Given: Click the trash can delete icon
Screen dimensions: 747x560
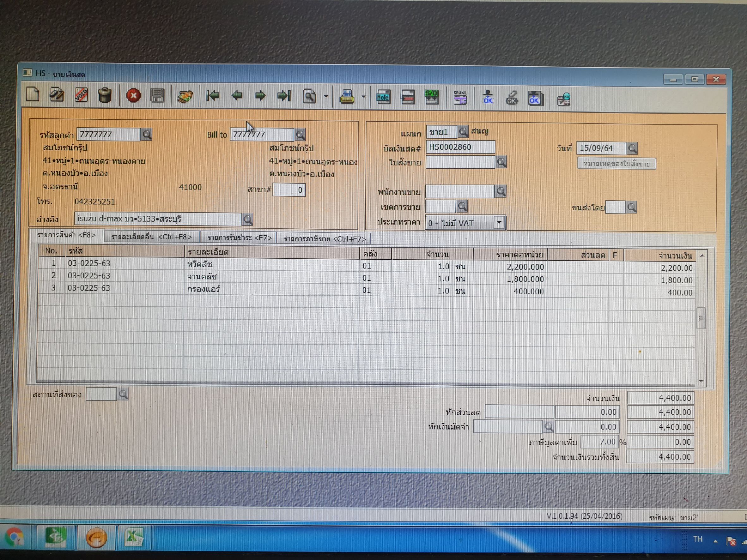Looking at the screenshot, I should coord(105,95).
